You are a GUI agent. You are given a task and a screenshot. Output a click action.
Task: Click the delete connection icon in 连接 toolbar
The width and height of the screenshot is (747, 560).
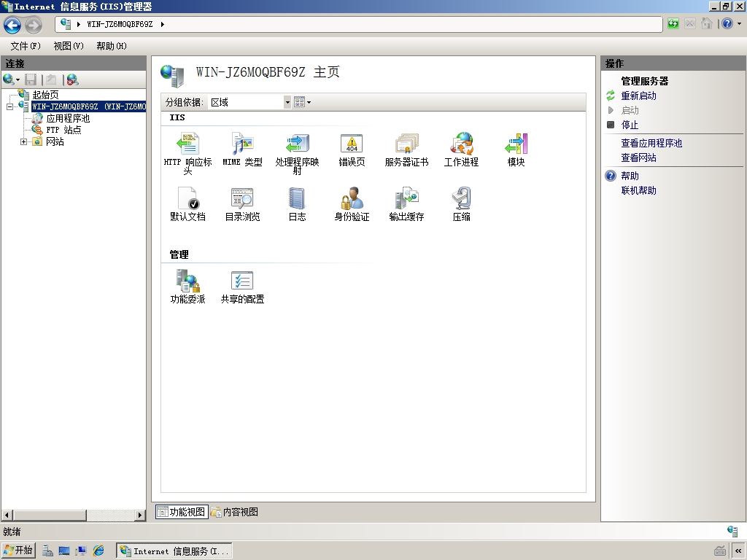[72, 79]
